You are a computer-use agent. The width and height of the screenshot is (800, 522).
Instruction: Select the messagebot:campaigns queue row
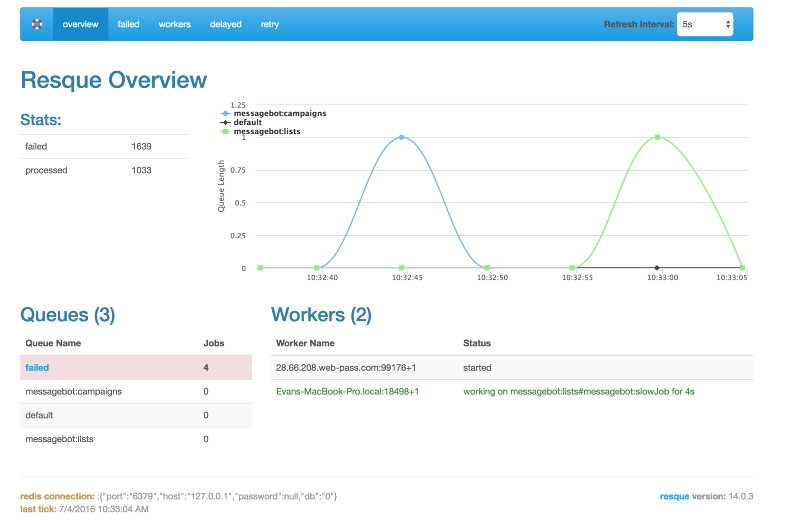[136, 391]
